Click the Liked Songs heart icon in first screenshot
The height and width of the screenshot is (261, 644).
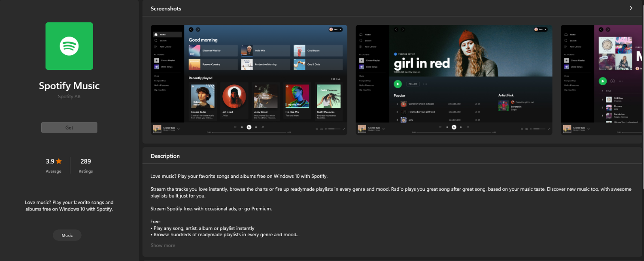(156, 67)
